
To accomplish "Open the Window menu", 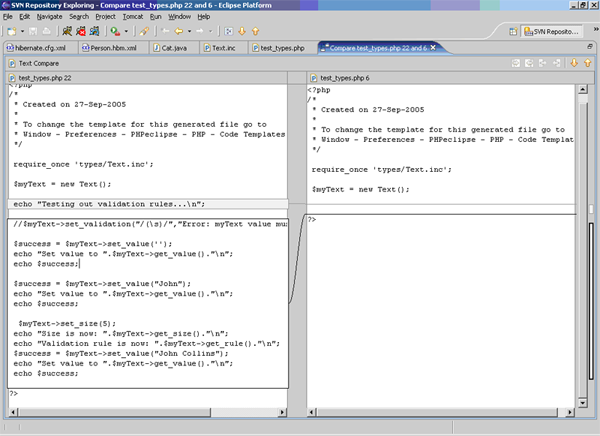I will click(x=179, y=16).
